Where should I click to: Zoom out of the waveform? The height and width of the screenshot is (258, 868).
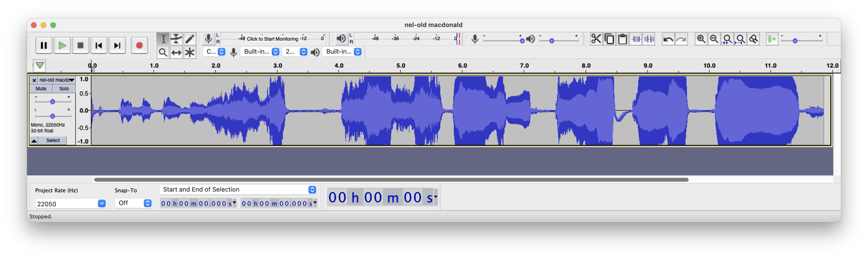714,39
